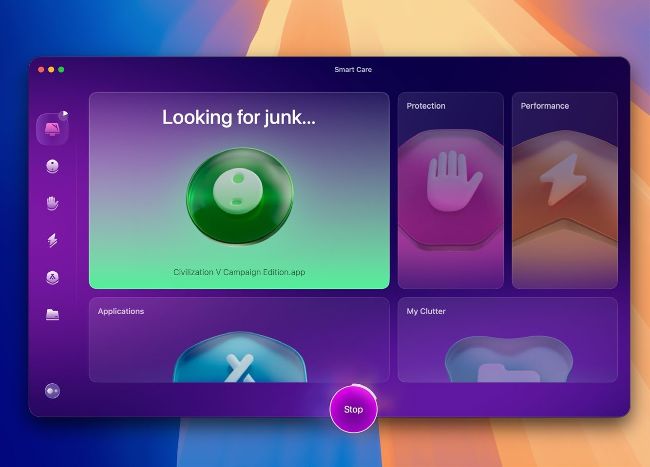Stop the running scan
This screenshot has height=467, width=650.
point(353,409)
